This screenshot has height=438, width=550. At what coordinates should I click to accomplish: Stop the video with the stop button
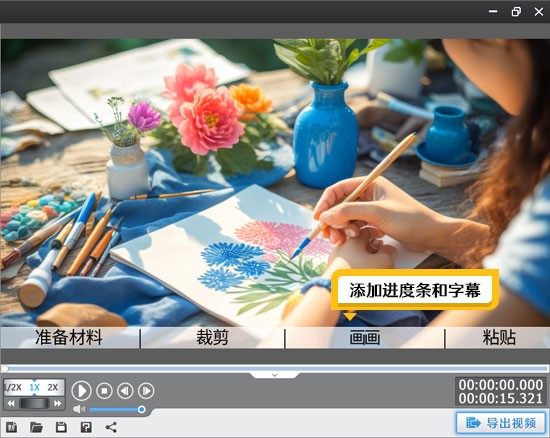pos(104,390)
